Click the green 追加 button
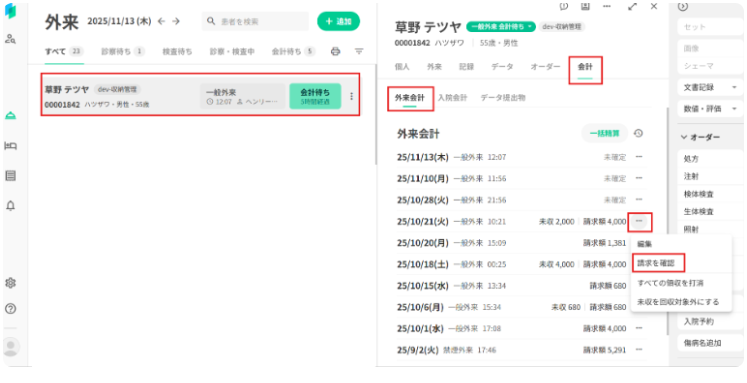Image resolution: width=747 pixels, height=383 pixels. [x=338, y=21]
